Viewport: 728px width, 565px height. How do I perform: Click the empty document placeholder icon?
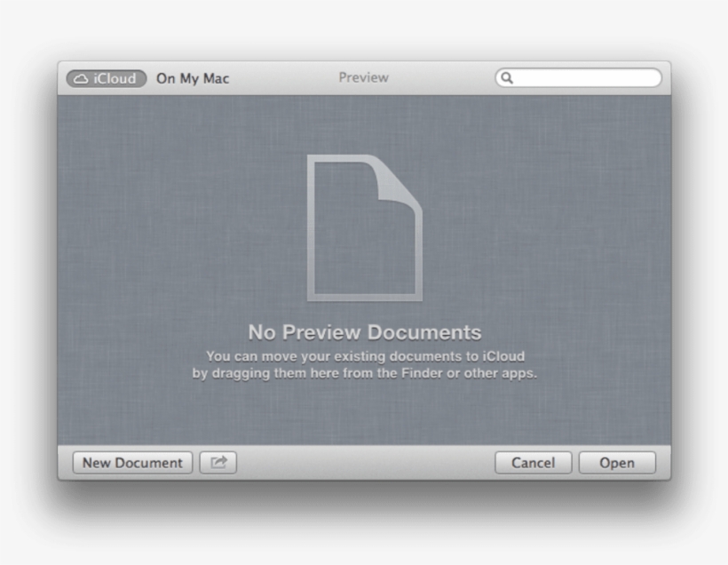(x=365, y=227)
